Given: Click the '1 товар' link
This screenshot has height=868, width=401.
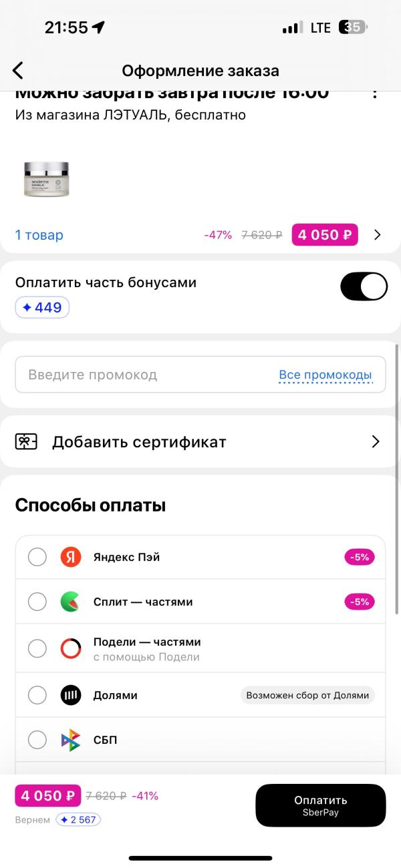Looking at the screenshot, I should pyautogui.click(x=38, y=235).
